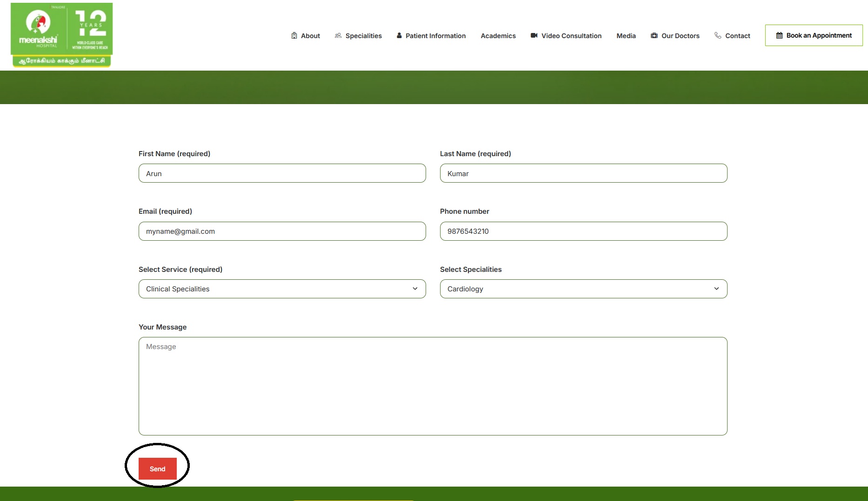Go to the Media menu item
868x501 pixels.
pos(626,36)
